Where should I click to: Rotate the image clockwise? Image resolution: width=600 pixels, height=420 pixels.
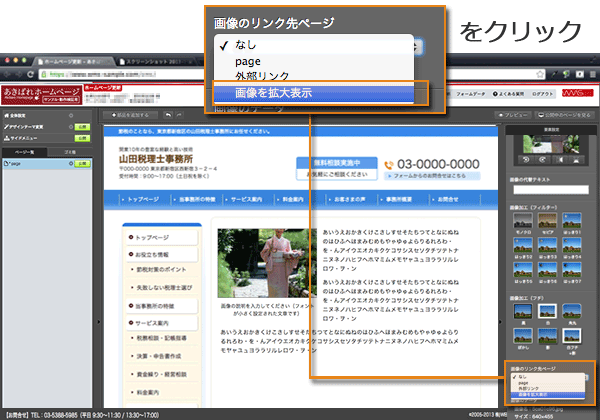(x=540, y=158)
